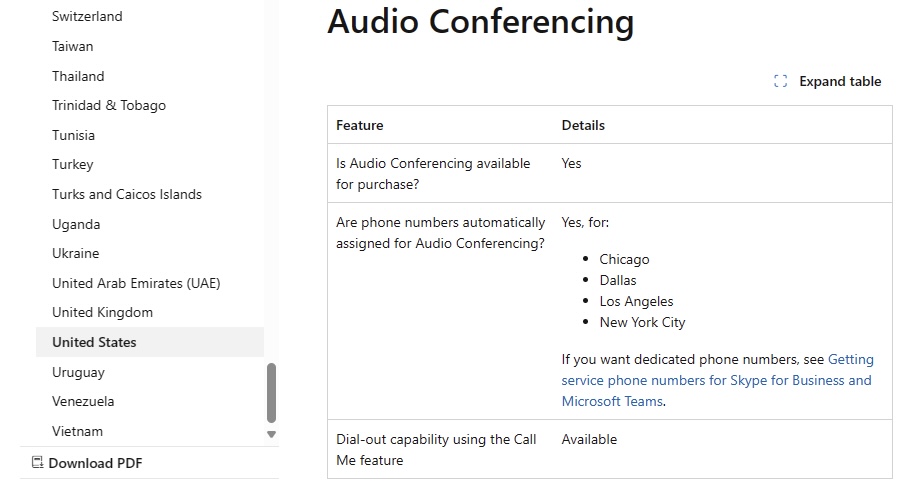Select Tunisia in navigation list
Viewport: 908px width, 488px height.
click(x=74, y=135)
